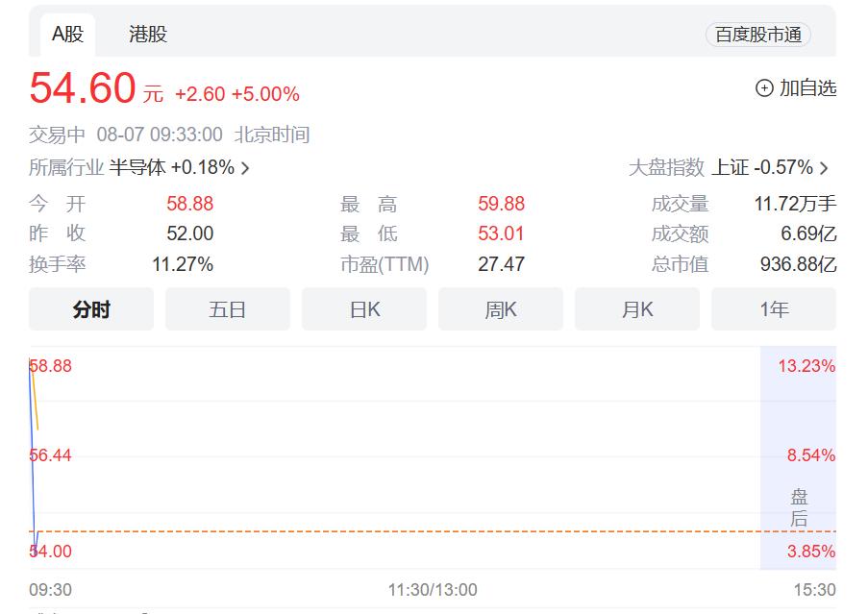Click 加自选 to add stock
This screenshot has width=868, height=614.
click(806, 88)
